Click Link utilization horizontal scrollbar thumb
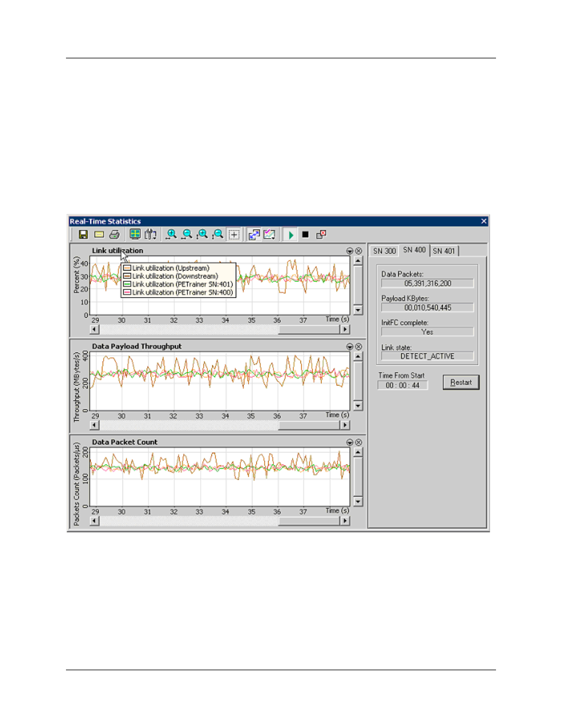Screen dimensions: 562x728 point(309,330)
